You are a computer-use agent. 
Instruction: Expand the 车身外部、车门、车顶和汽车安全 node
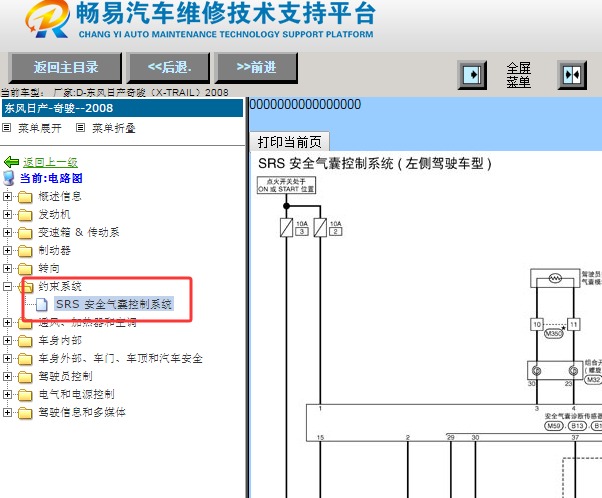tap(7, 358)
